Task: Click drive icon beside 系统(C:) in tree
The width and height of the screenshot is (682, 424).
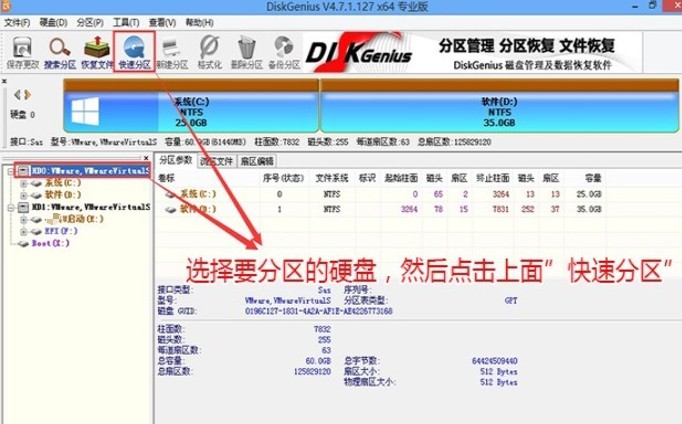Action: [37, 184]
